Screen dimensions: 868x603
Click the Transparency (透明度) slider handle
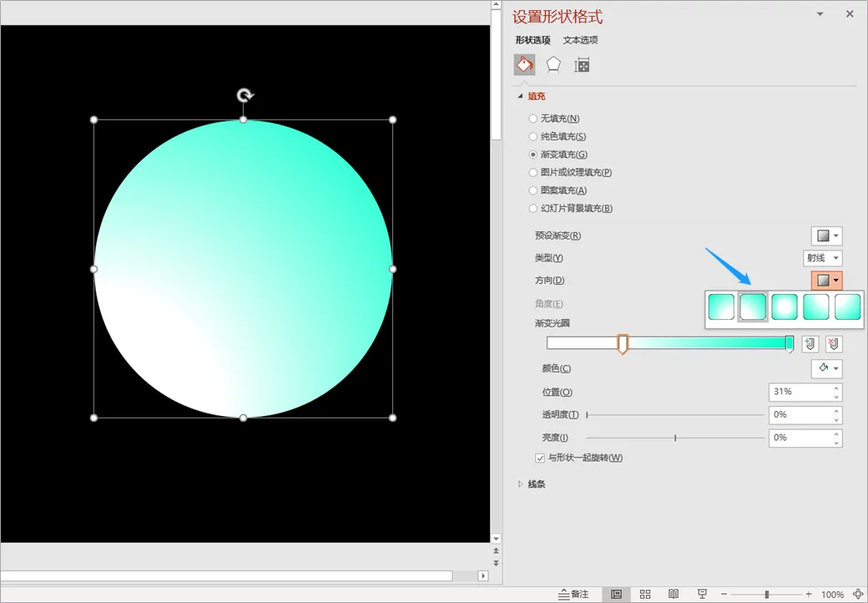click(587, 415)
